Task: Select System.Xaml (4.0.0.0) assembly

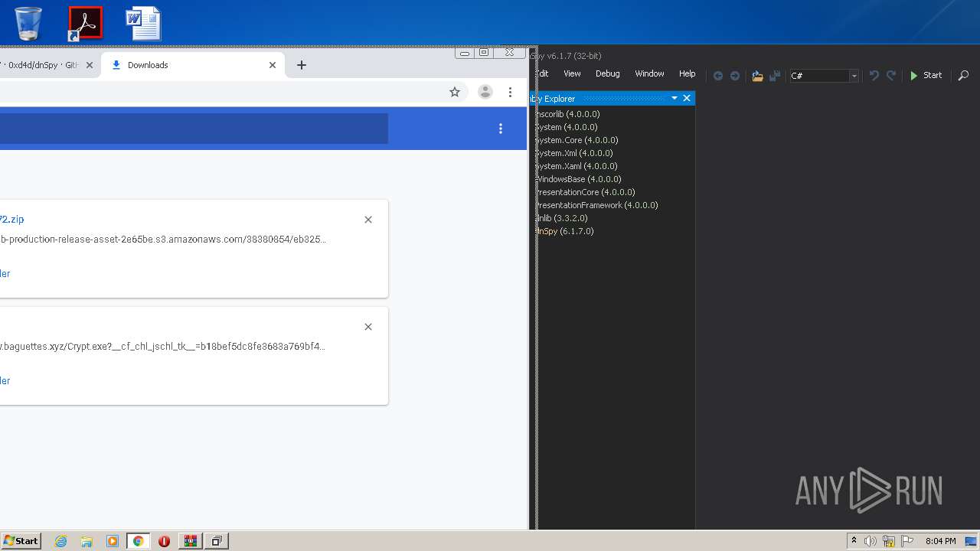Action: point(577,166)
